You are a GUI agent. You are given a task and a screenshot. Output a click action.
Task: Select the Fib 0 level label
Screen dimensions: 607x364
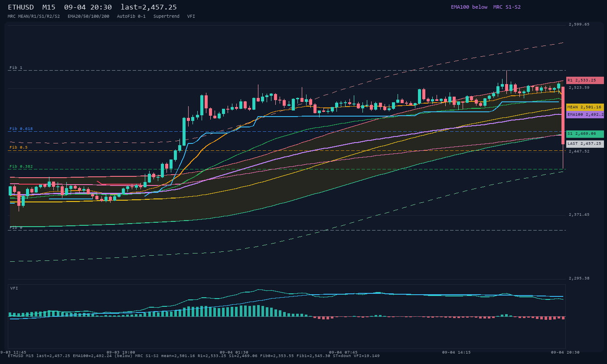[16, 227]
